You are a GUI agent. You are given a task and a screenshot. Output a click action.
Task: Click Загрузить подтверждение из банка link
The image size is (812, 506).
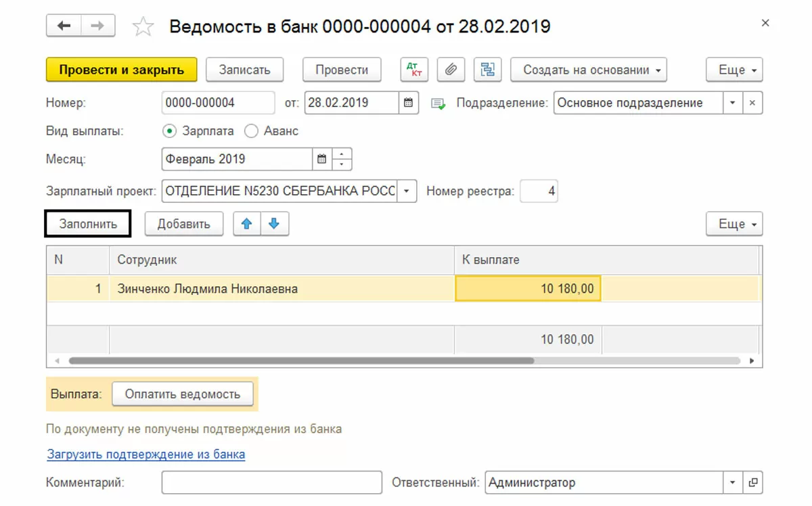(146, 455)
